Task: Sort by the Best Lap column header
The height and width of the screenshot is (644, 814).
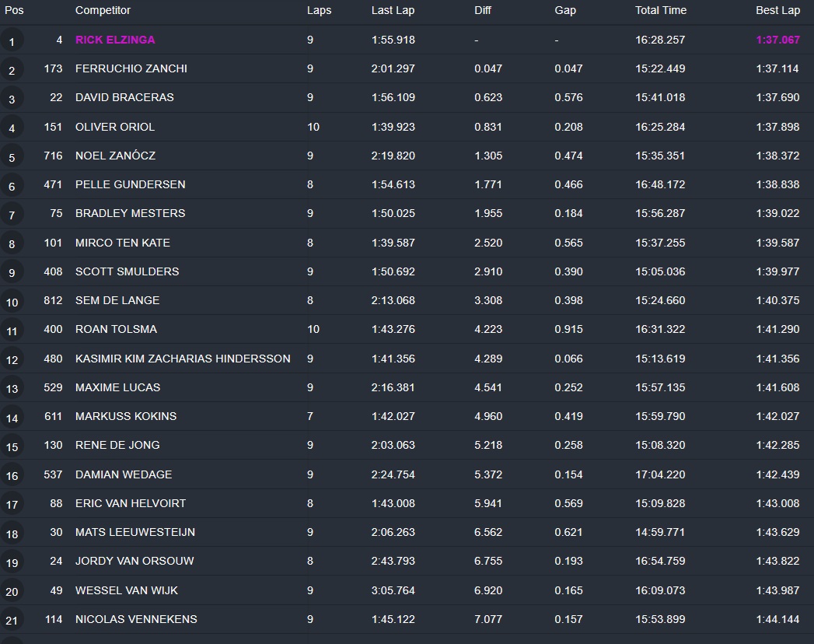Action: pyautogui.click(x=777, y=11)
